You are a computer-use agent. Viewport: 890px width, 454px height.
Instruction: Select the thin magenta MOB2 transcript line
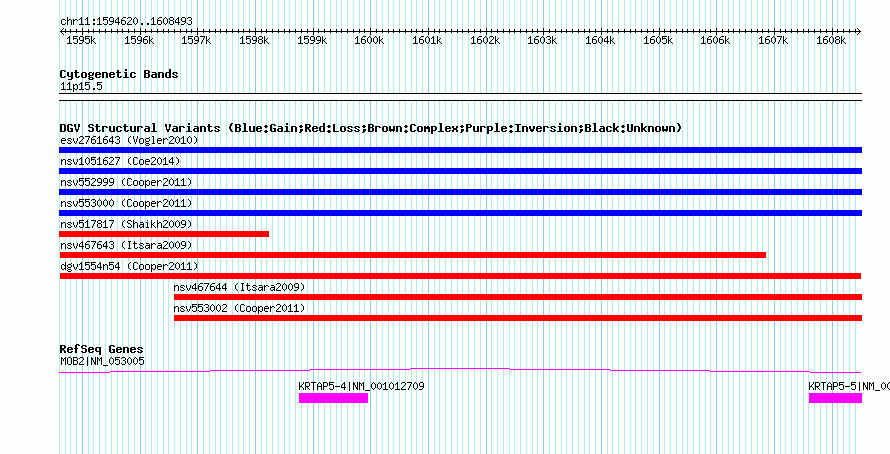460,371
